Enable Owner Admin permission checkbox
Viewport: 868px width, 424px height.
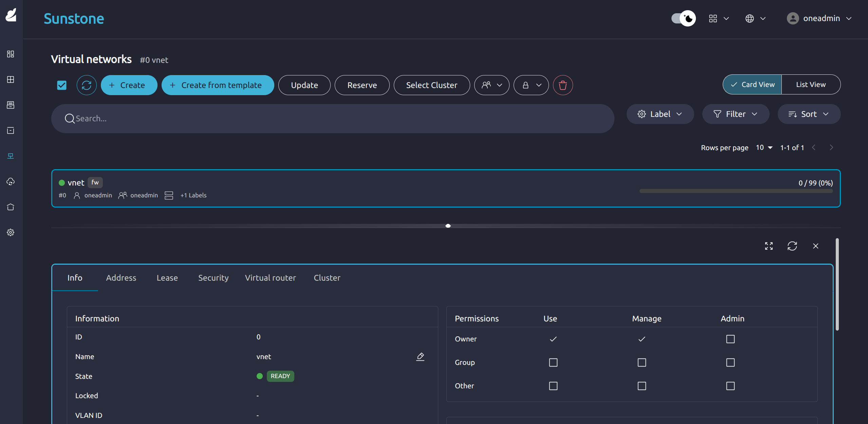pos(730,339)
